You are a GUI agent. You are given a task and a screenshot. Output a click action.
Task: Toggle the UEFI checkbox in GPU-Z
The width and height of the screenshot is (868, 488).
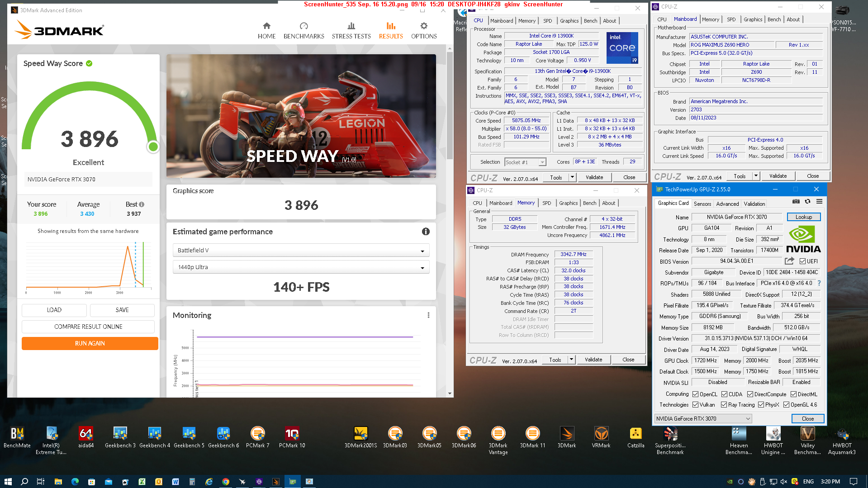(x=802, y=261)
